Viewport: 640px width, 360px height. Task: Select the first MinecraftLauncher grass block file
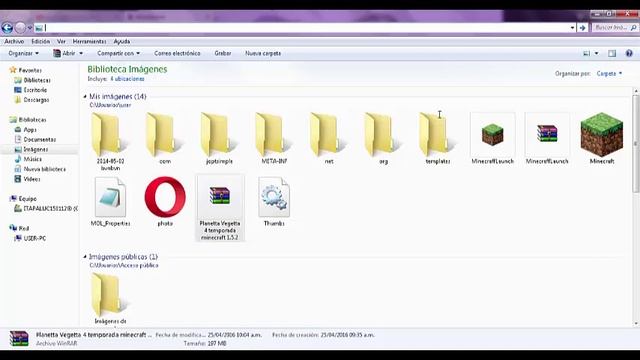(492, 139)
